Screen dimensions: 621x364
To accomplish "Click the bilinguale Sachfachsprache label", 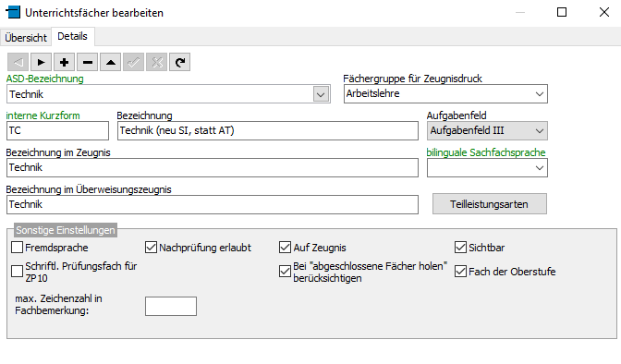I will pyautogui.click(x=486, y=152).
